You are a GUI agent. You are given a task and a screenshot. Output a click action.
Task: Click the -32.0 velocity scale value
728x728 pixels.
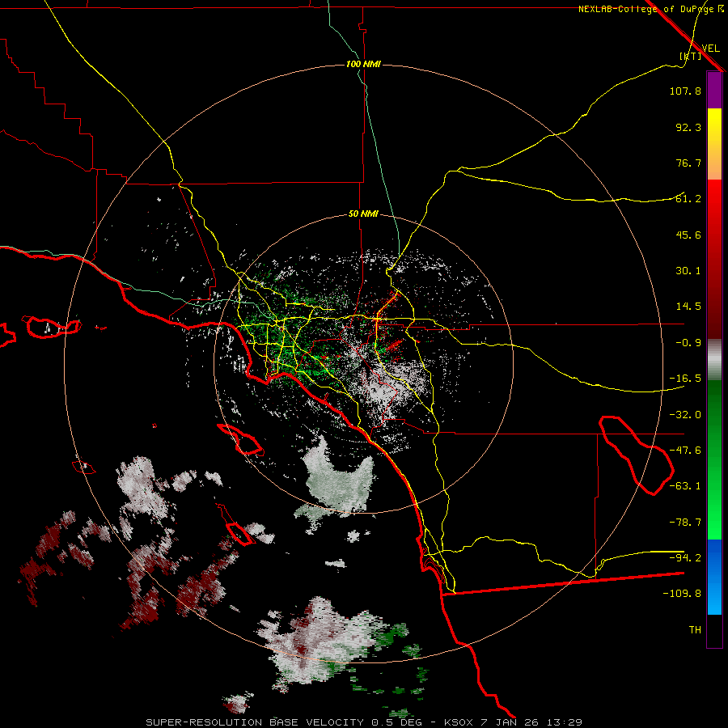(x=685, y=415)
